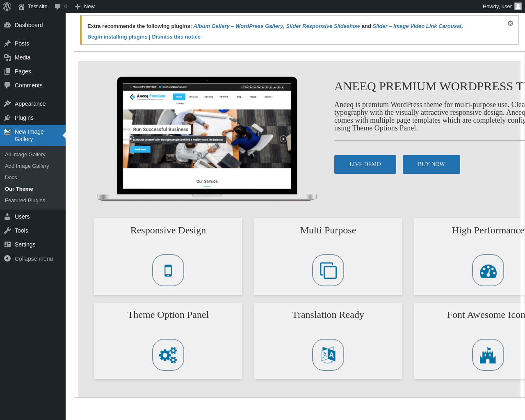Click the Font Awesome castle icon

488,355
